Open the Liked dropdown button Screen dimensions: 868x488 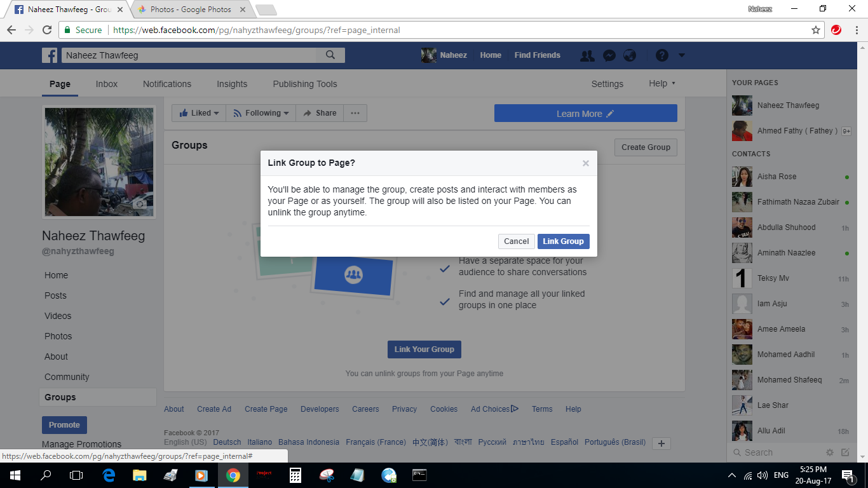(199, 113)
